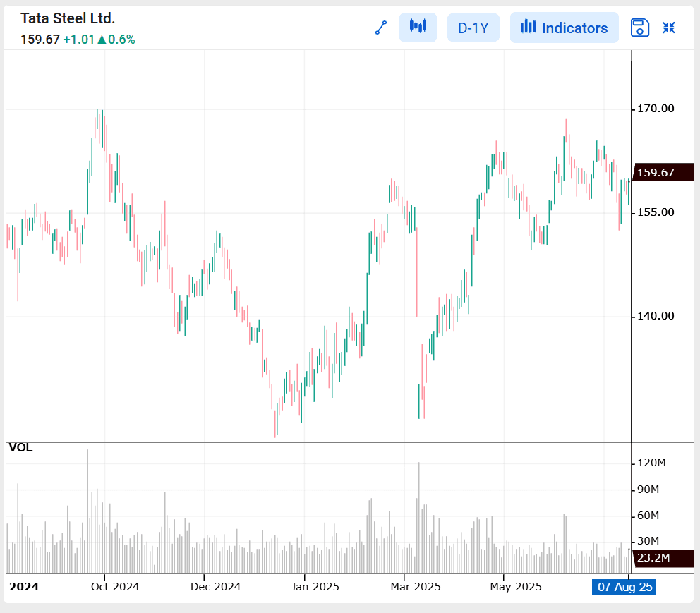Click the Jan 2025 time axis label

click(x=315, y=587)
